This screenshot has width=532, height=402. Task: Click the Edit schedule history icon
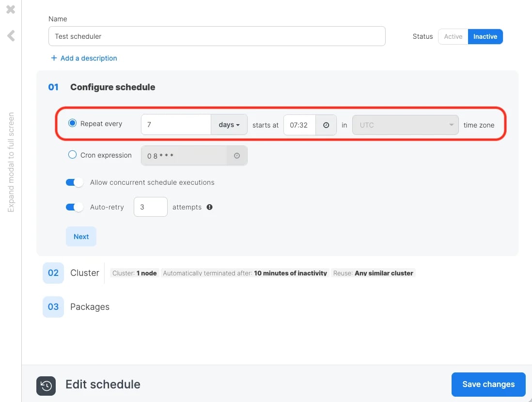coord(46,386)
